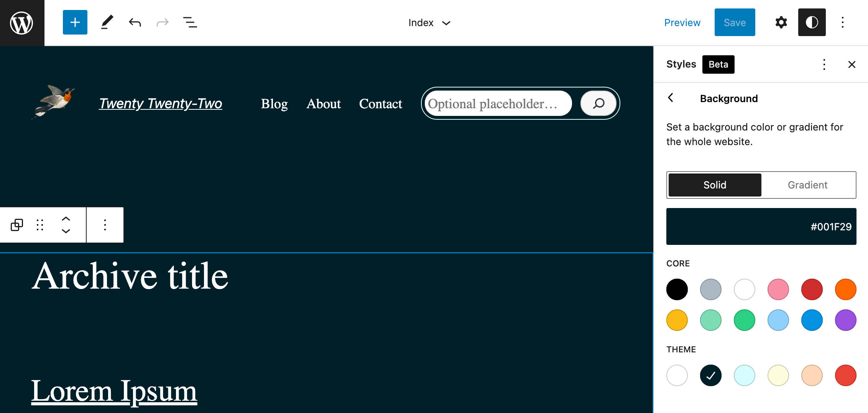Screen dimensions: 868x413
Task: Click the Optional placeholder search field
Action: click(498, 104)
